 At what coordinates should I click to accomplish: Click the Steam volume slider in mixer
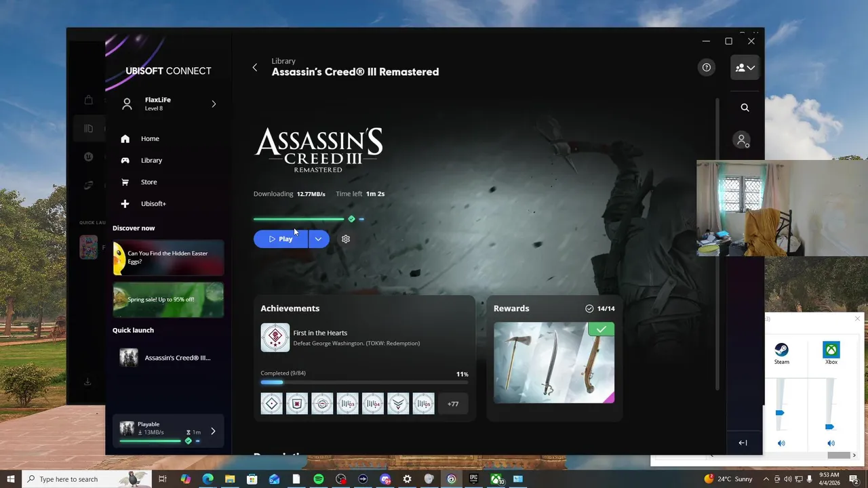click(x=780, y=412)
